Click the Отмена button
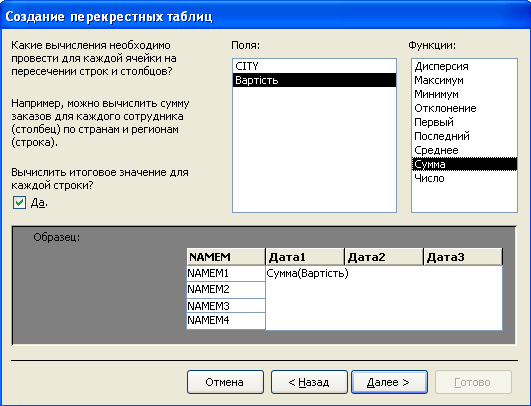This screenshot has height=406, width=531. 225,382
